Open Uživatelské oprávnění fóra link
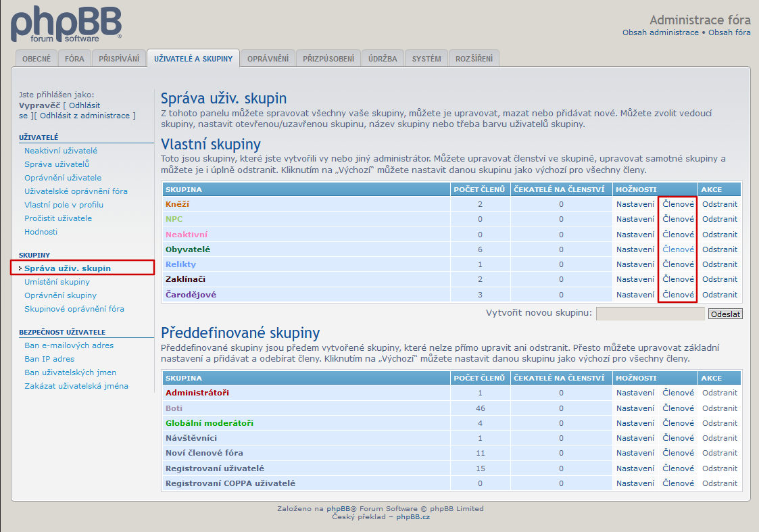Viewport: 759px width, 532px height. pyautogui.click(x=76, y=191)
